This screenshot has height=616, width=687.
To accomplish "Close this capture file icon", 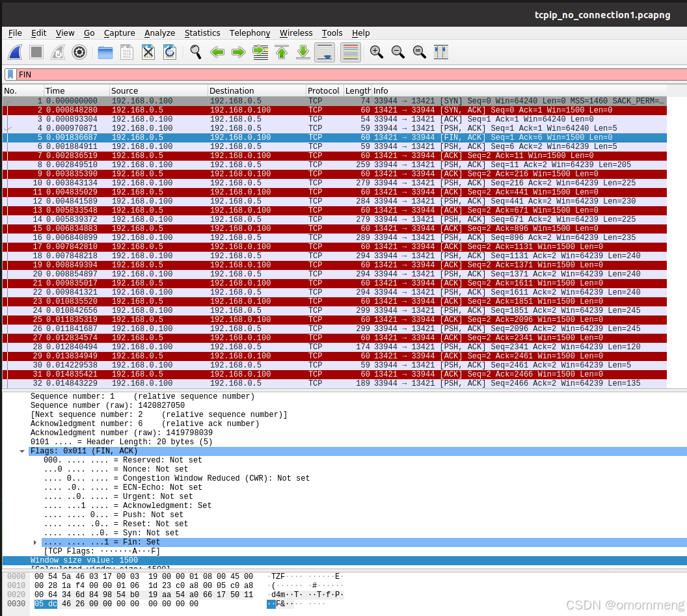I will [148, 52].
